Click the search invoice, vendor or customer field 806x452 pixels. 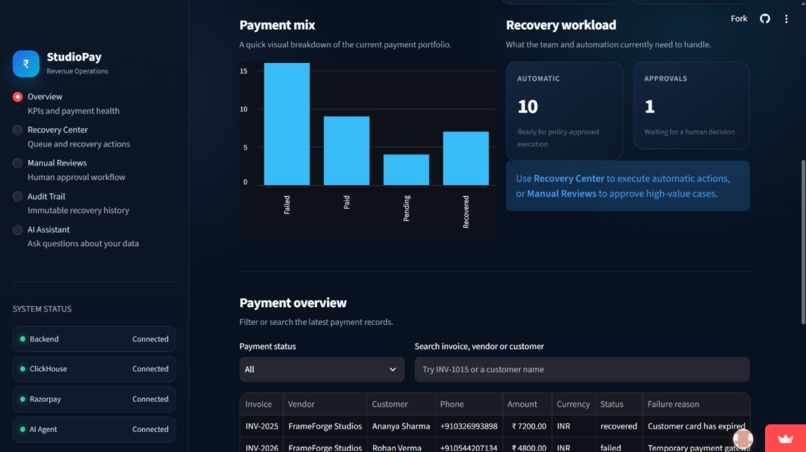(x=582, y=369)
